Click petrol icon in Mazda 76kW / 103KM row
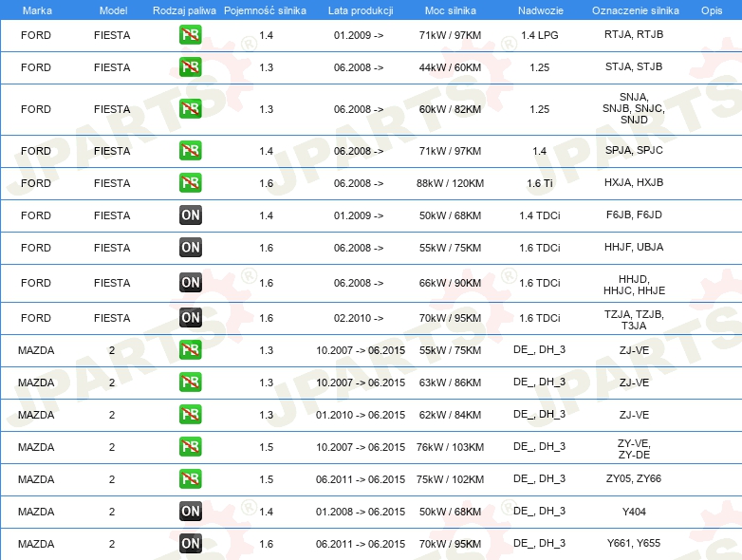742x560 pixels. pos(190,446)
